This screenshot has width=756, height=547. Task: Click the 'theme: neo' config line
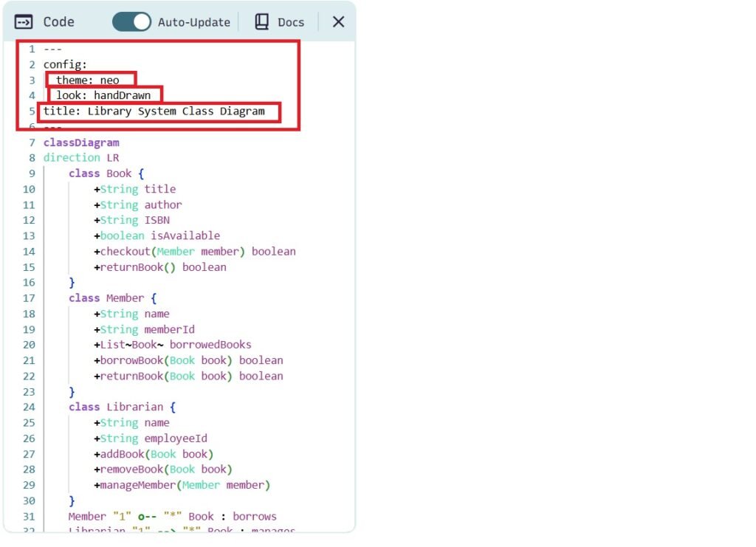coord(89,80)
